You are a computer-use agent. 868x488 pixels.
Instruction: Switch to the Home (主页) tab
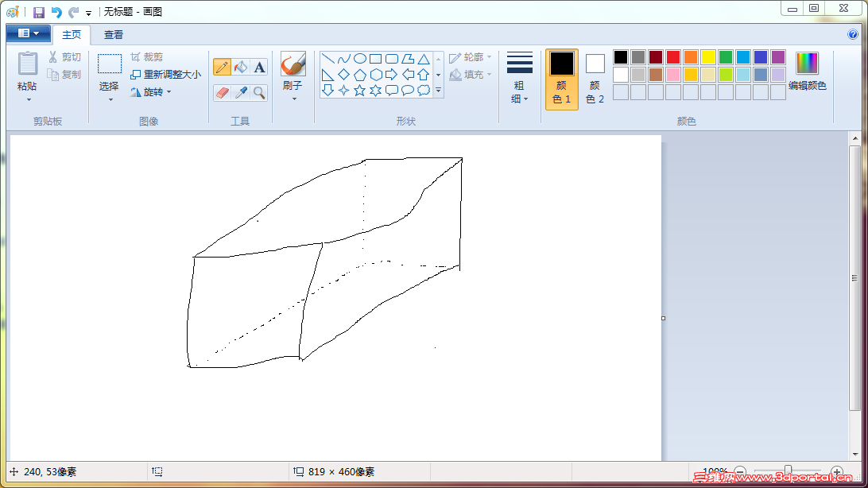(x=72, y=35)
